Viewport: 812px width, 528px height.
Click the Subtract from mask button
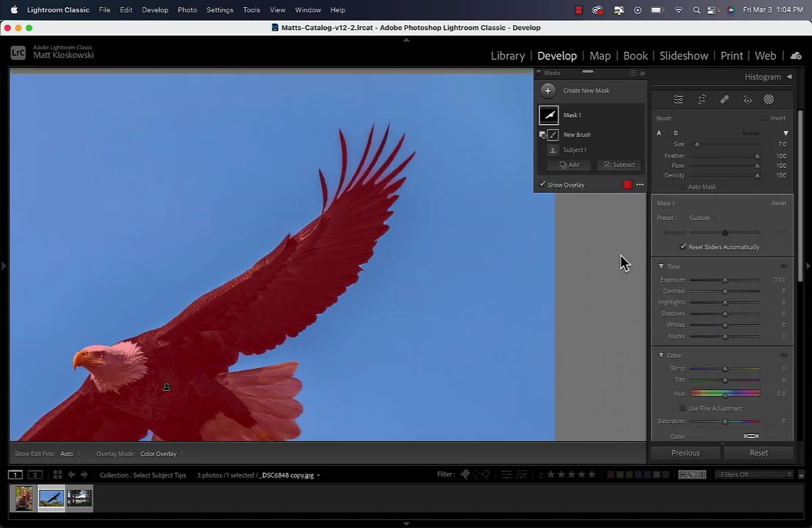click(619, 164)
